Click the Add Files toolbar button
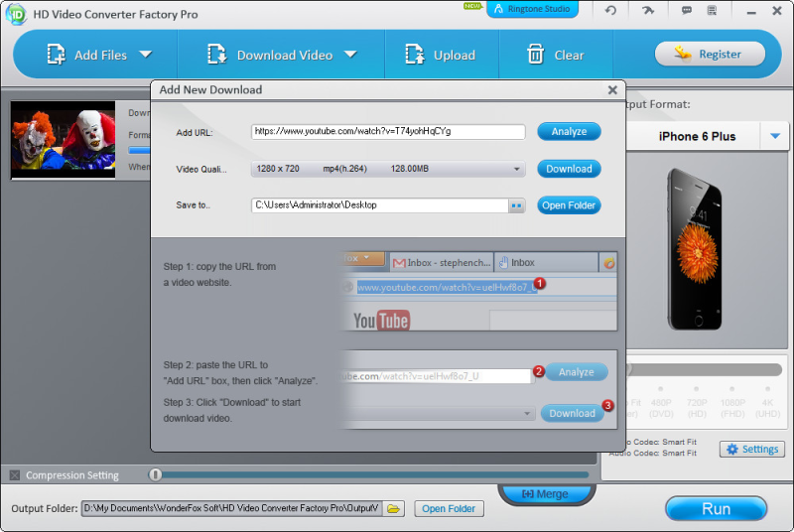Image resolution: width=794 pixels, height=532 pixels. (x=86, y=55)
